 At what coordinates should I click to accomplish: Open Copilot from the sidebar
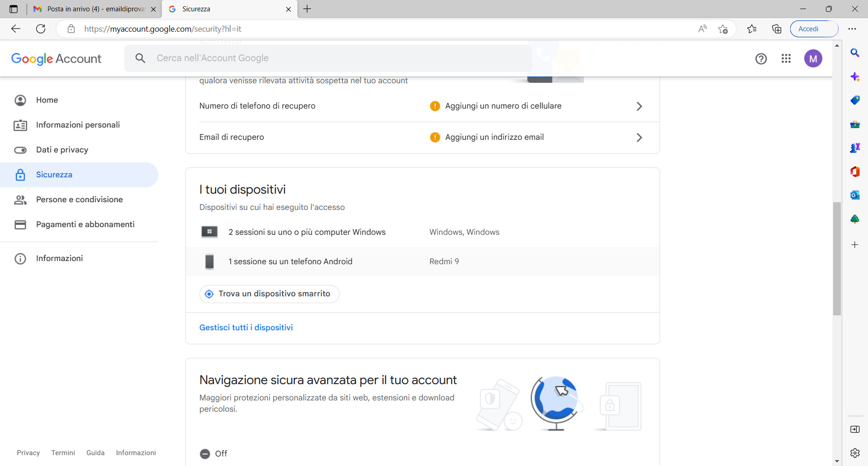(855, 76)
